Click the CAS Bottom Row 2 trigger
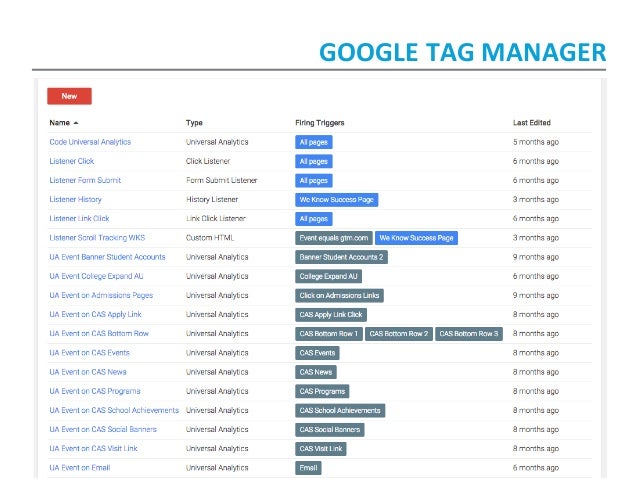The height and width of the screenshot is (479, 638). [x=399, y=333]
